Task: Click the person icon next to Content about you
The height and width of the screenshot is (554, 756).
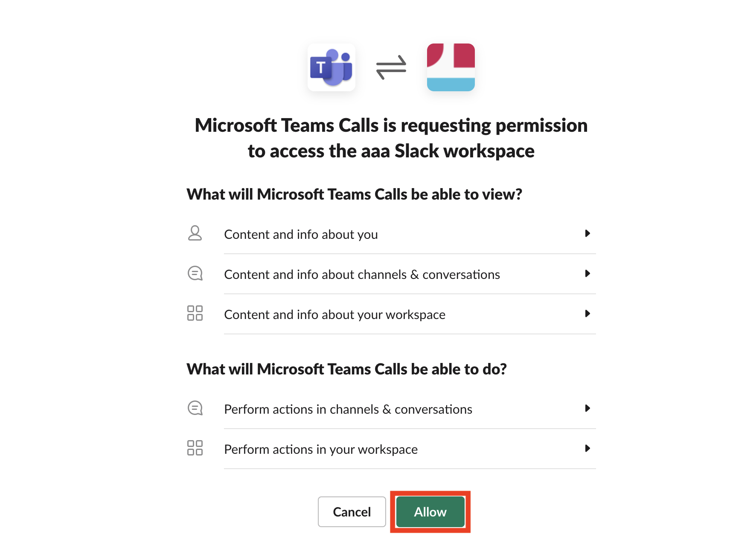Action: click(x=195, y=234)
